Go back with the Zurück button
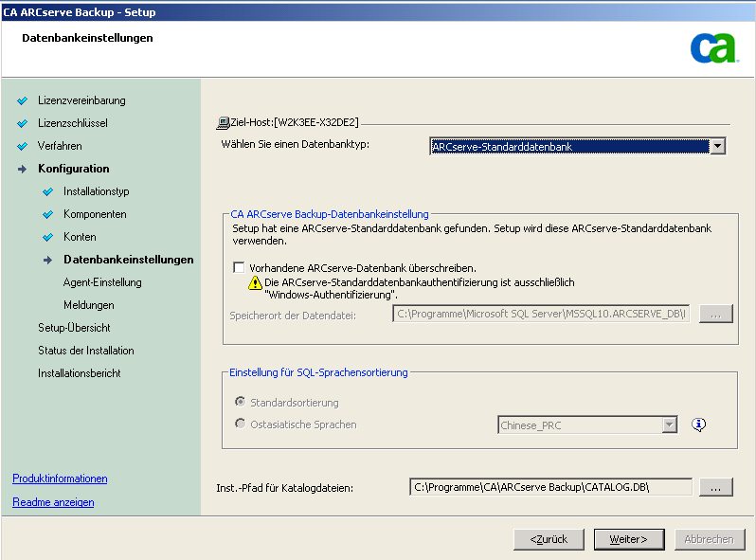This screenshot has height=560, width=756. tap(549, 539)
